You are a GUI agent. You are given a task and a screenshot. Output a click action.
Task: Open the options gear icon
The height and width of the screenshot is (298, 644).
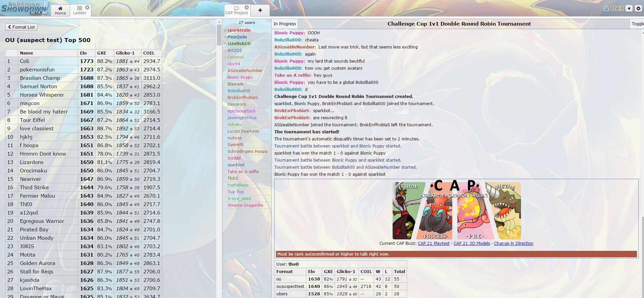638,8
